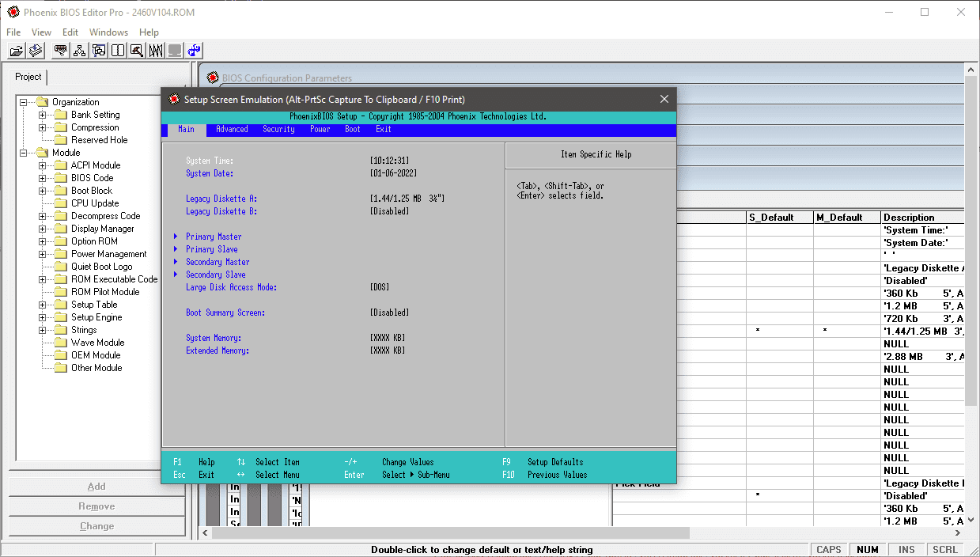Expand the Bank Setting node
The height and width of the screenshot is (557, 980).
point(43,115)
